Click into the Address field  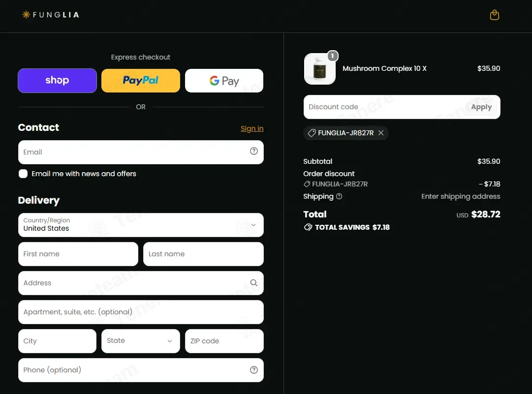pos(141,283)
